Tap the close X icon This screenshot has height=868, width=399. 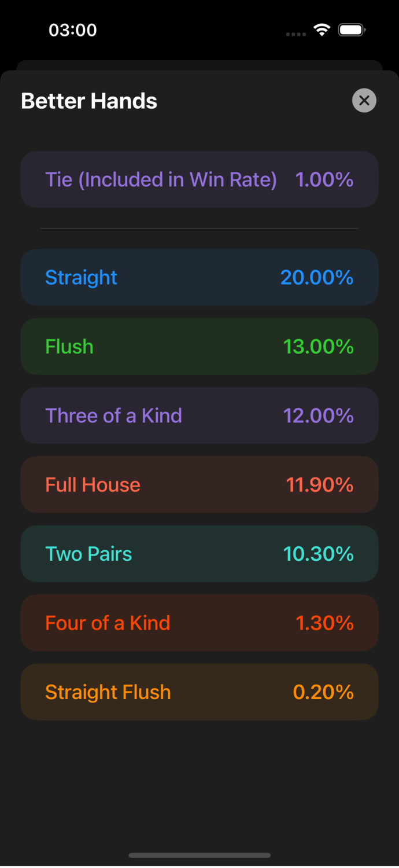click(x=364, y=100)
